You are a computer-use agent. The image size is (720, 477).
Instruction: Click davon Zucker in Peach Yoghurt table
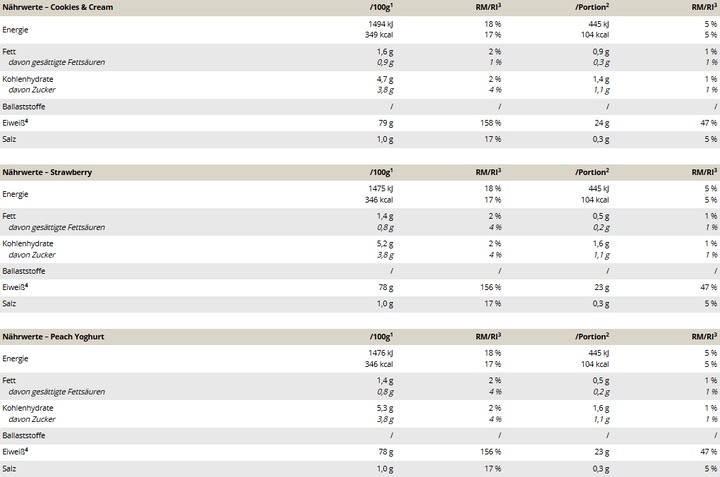click(x=32, y=420)
